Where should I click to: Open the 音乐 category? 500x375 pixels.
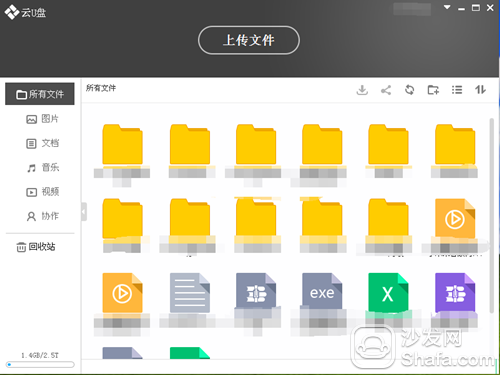point(42,167)
